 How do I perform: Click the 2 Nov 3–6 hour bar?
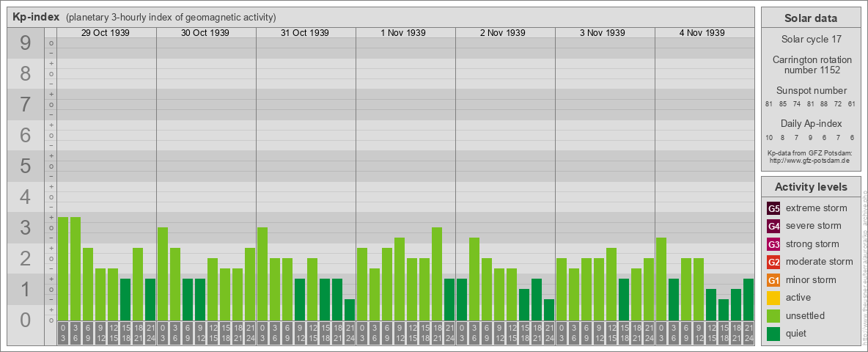[x=474, y=279]
